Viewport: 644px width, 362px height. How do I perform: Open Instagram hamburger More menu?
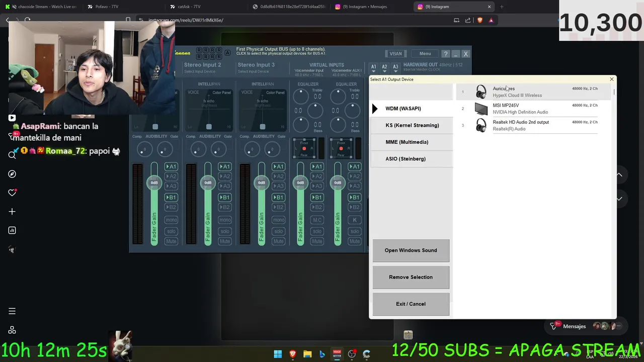pos(12,311)
